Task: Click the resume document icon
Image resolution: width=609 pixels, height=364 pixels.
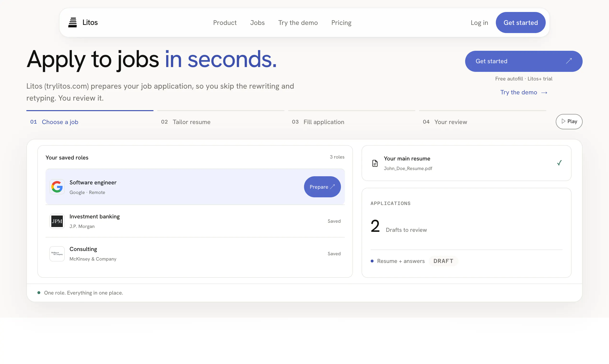Action: pos(375,163)
